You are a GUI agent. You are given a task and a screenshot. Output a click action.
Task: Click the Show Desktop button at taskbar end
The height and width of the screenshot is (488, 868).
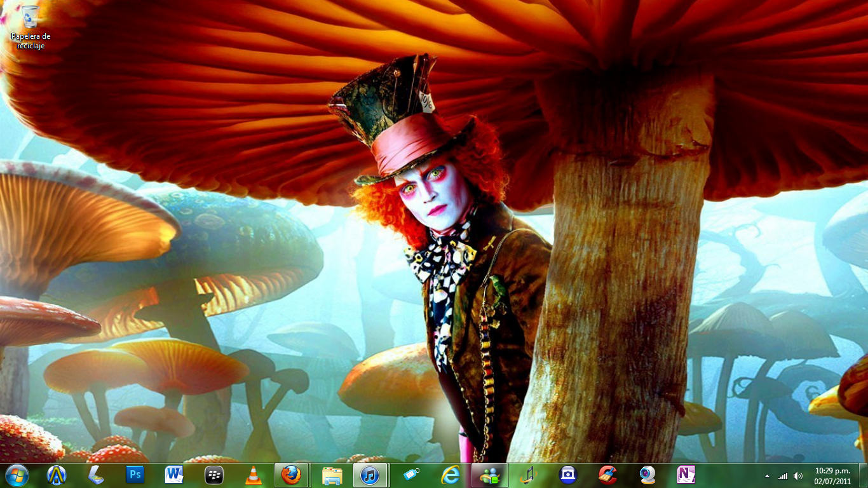(x=863, y=475)
